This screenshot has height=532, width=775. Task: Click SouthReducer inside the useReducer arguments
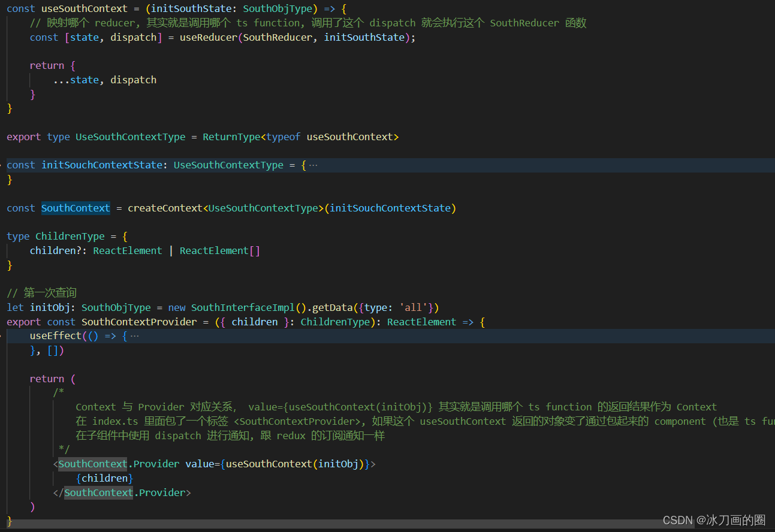278,37
